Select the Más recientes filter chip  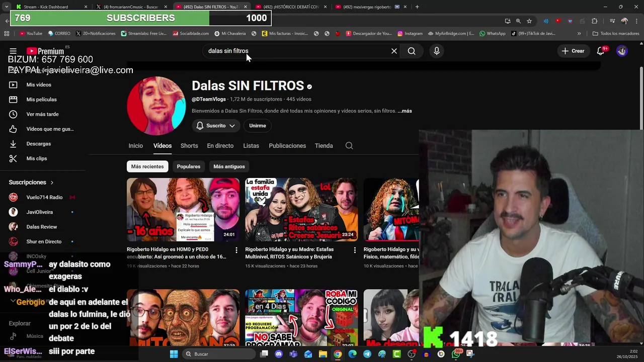click(x=147, y=166)
